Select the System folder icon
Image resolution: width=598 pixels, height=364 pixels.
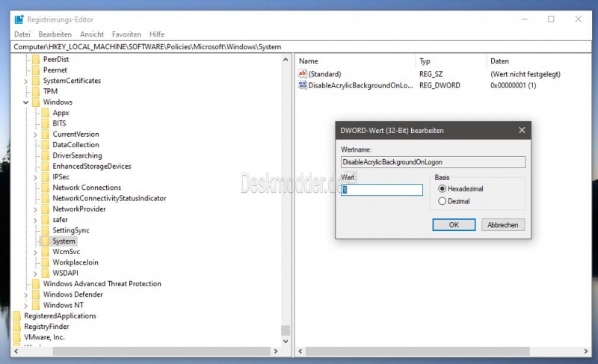[46, 241]
